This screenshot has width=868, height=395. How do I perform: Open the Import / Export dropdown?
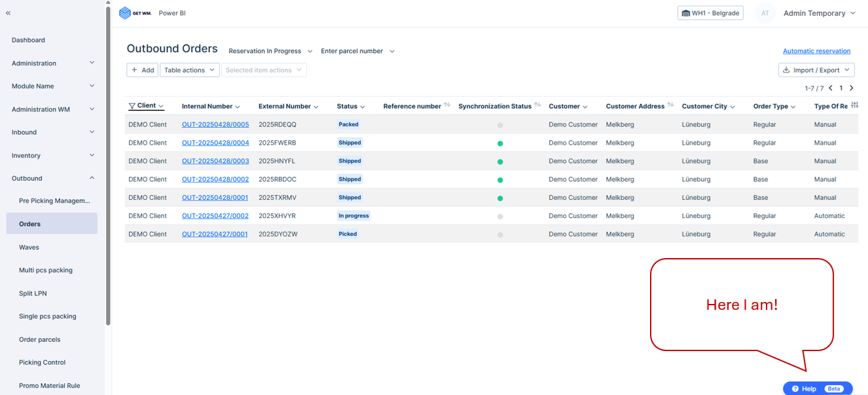(816, 70)
